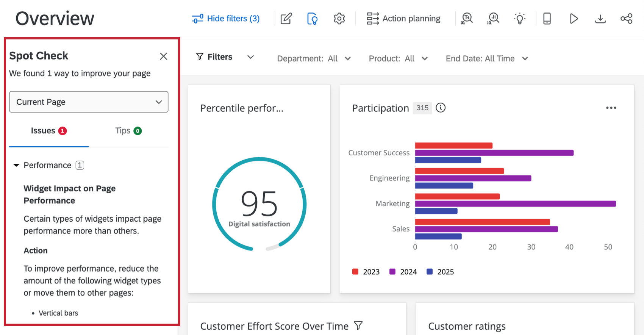Image resolution: width=644 pixels, height=335 pixels.
Task: Click the edit page pencil icon
Action: click(286, 19)
